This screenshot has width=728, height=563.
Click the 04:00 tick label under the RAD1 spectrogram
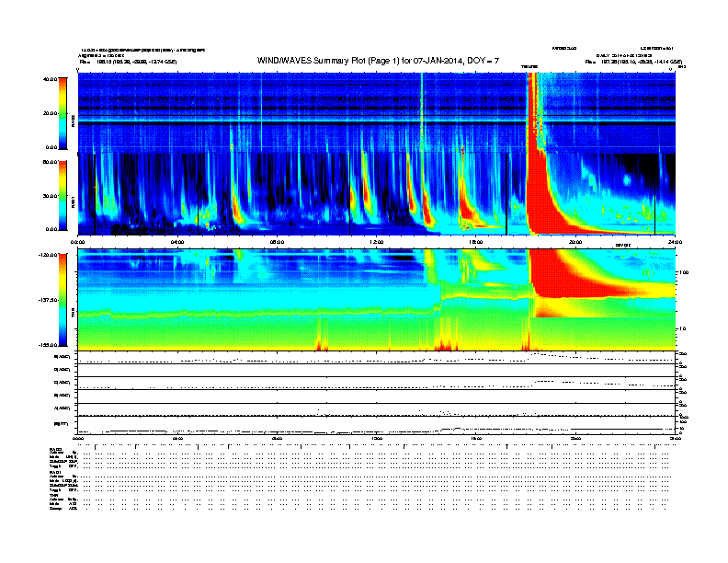coord(177,242)
